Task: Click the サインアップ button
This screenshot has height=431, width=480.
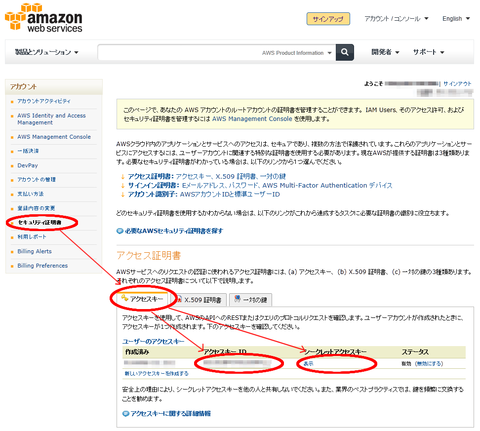Action: pyautogui.click(x=328, y=19)
